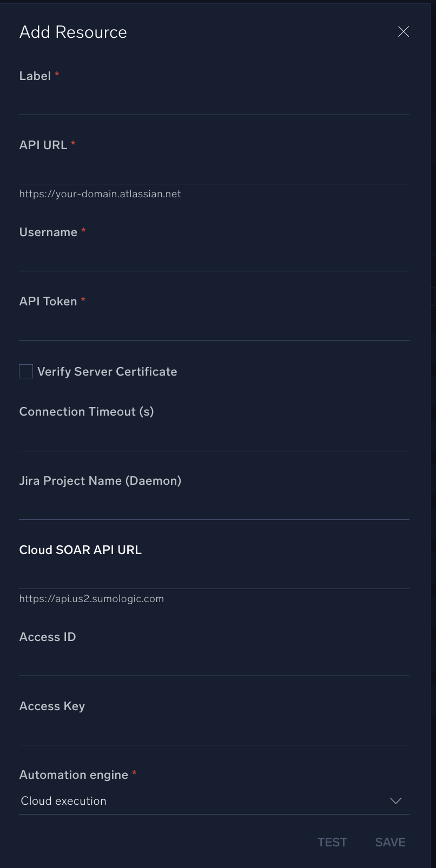Click the api.us2.sumologic.com hint text
Image resolution: width=436 pixels, height=868 pixels.
coord(91,599)
